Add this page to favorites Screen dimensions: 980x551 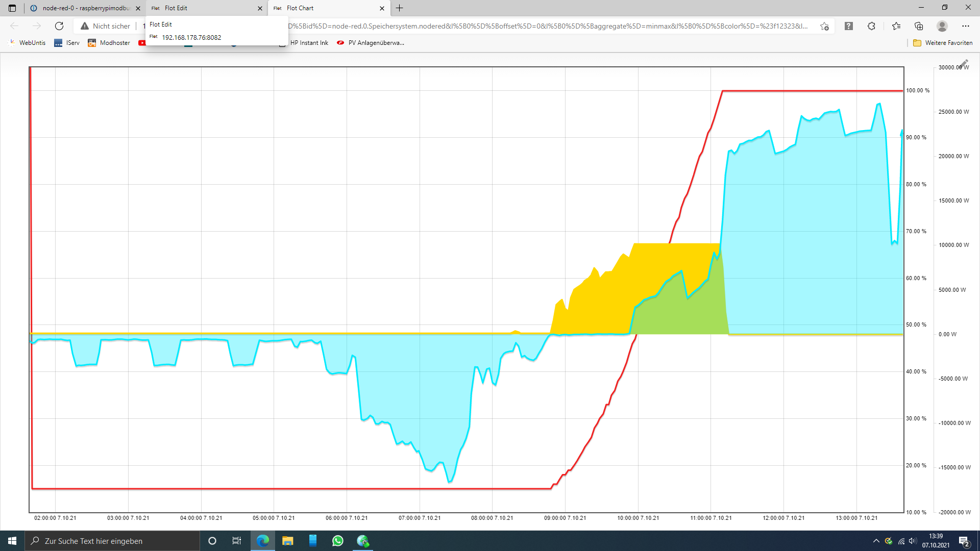click(824, 26)
